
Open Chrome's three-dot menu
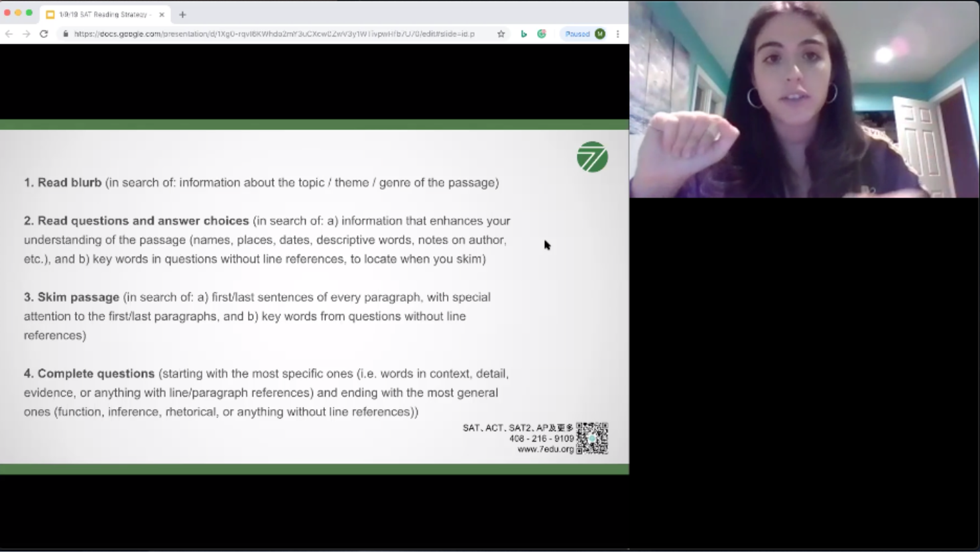(618, 34)
